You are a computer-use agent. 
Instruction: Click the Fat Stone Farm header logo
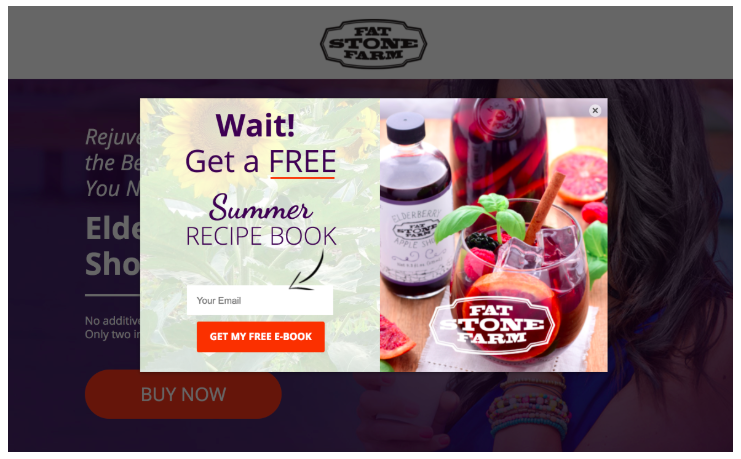[x=373, y=43]
